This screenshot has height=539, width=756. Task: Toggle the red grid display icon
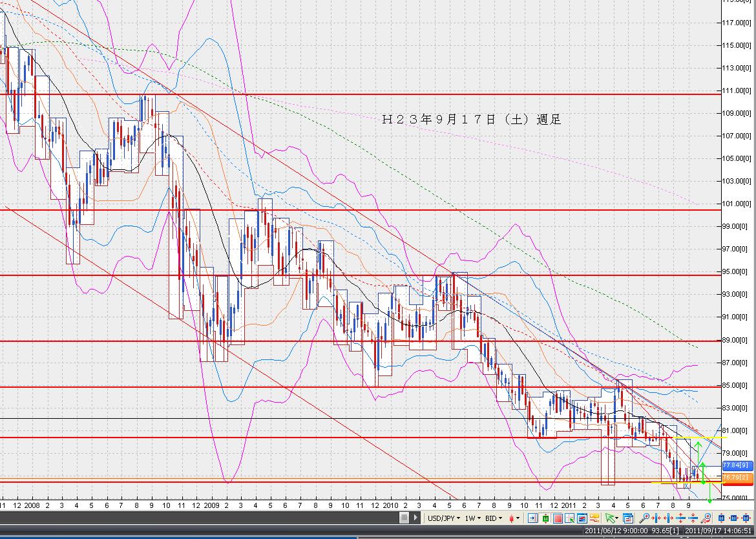click(x=558, y=518)
